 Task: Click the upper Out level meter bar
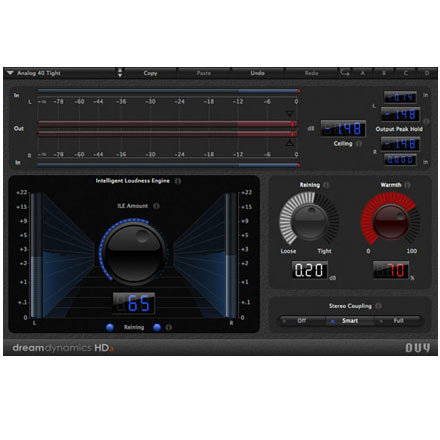[x=168, y=124]
